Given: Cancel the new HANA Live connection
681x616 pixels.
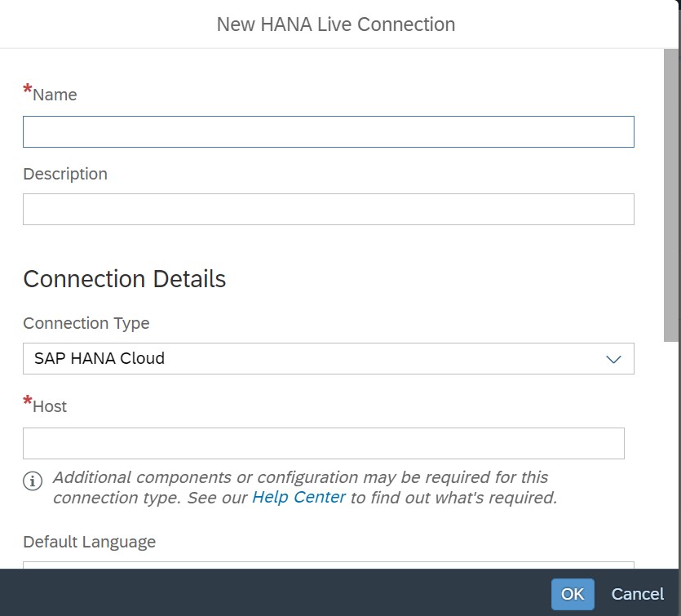Looking at the screenshot, I should [x=637, y=594].
